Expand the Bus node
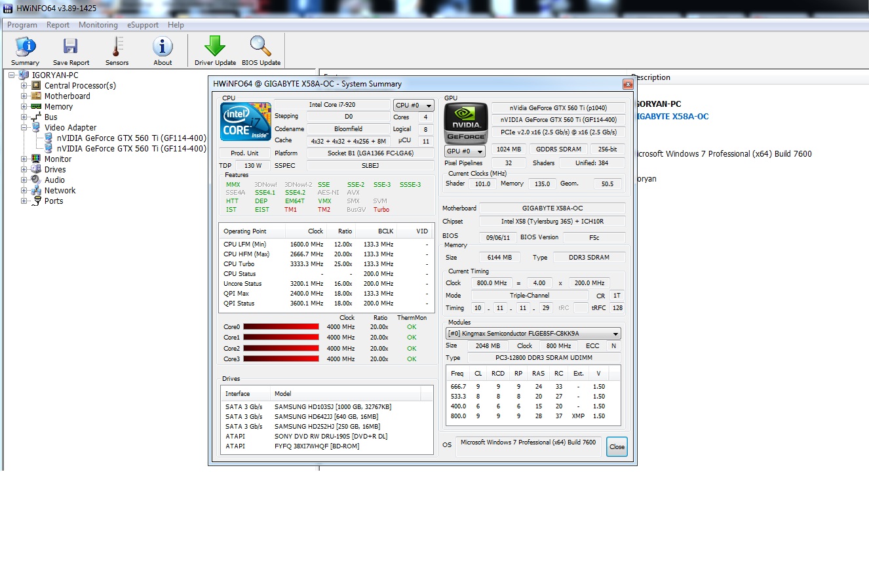 tap(24, 117)
